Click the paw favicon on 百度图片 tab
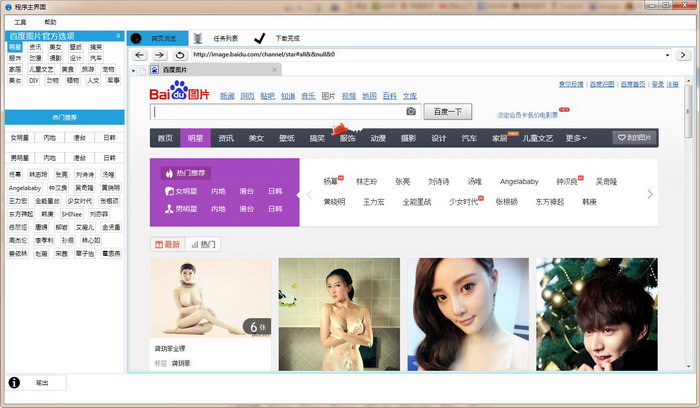The height and width of the screenshot is (408, 700). (x=154, y=70)
